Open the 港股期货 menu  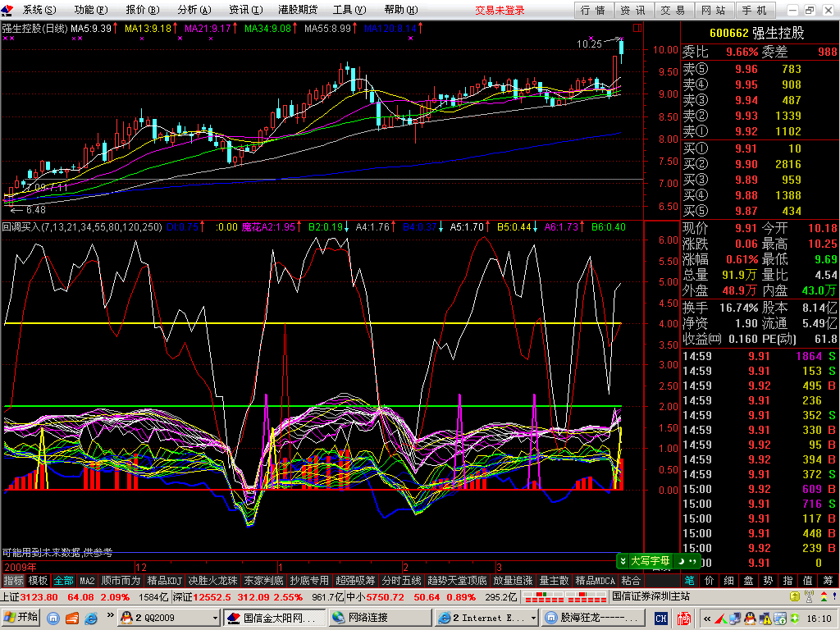point(297,10)
